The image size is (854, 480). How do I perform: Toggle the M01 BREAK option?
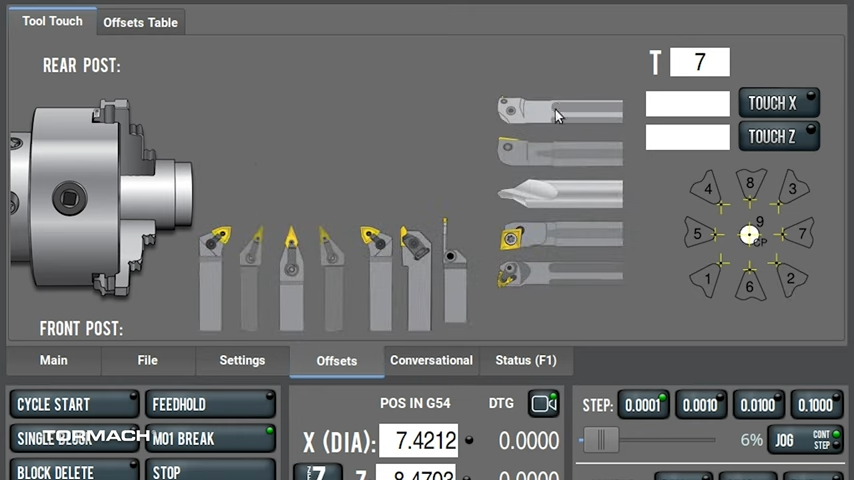210,438
